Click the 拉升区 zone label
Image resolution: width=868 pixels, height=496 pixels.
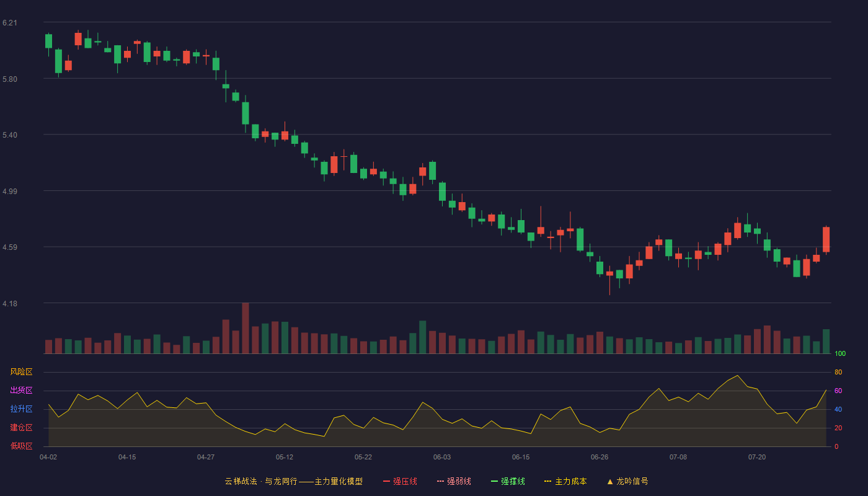[x=21, y=409]
